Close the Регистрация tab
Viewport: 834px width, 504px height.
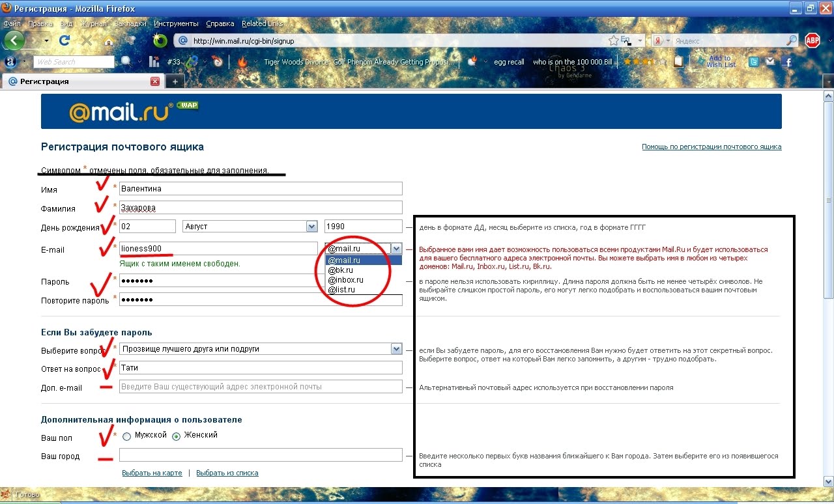(155, 81)
